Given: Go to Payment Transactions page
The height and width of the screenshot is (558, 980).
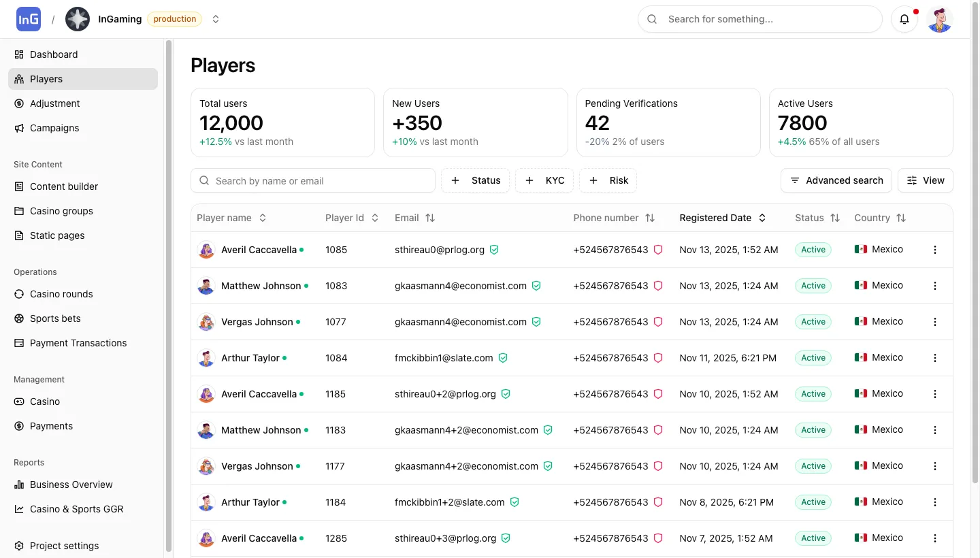Looking at the screenshot, I should coord(78,343).
